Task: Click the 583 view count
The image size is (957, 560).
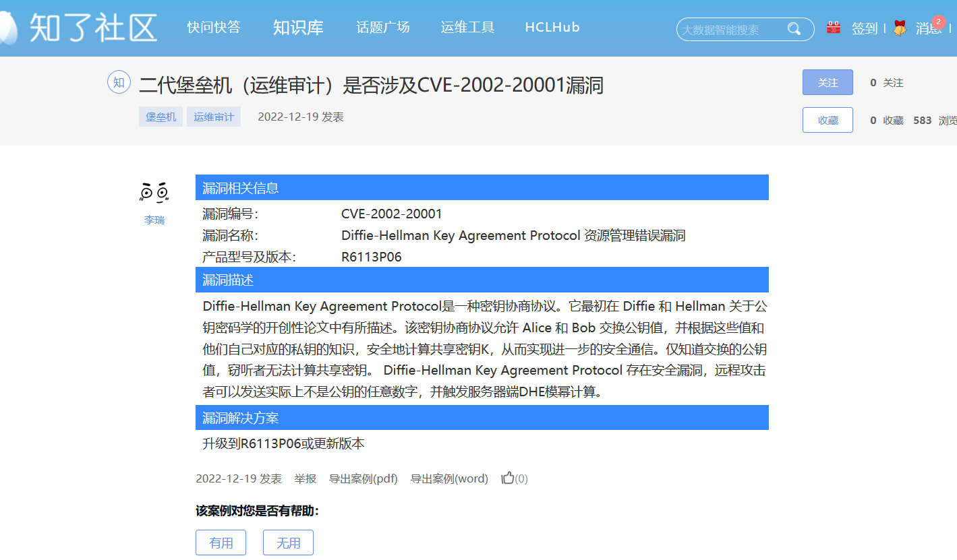Action: pyautogui.click(x=923, y=121)
